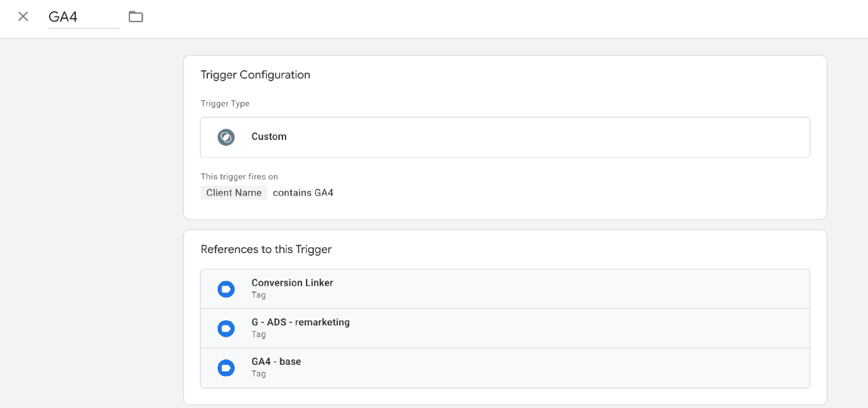
Task: Edit the trigger name field GA4
Action: (84, 17)
